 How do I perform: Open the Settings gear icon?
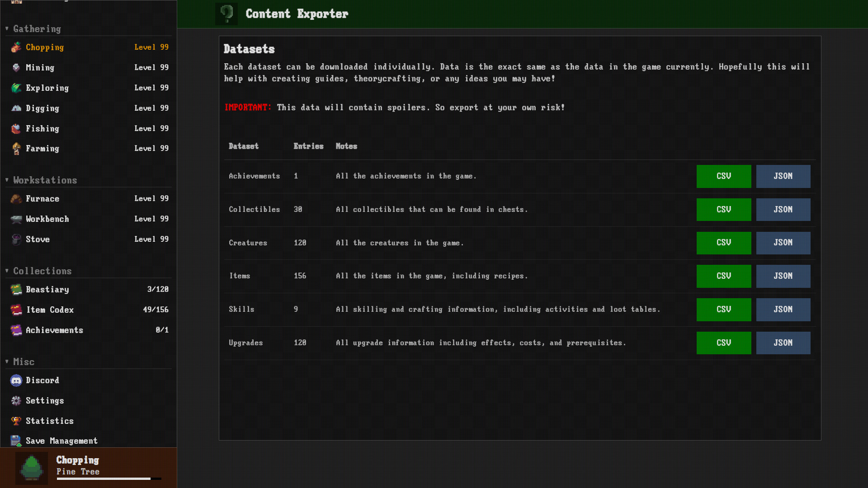(16, 401)
